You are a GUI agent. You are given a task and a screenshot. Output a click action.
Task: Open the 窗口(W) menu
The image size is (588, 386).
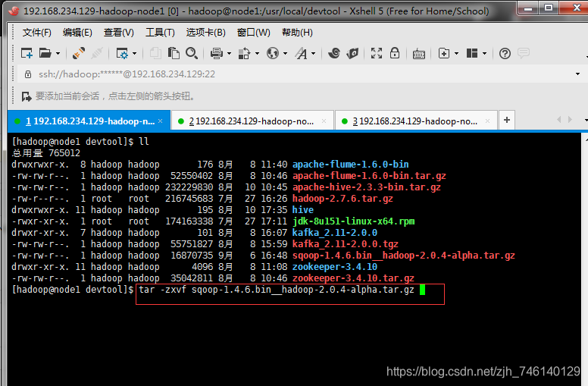(x=254, y=33)
